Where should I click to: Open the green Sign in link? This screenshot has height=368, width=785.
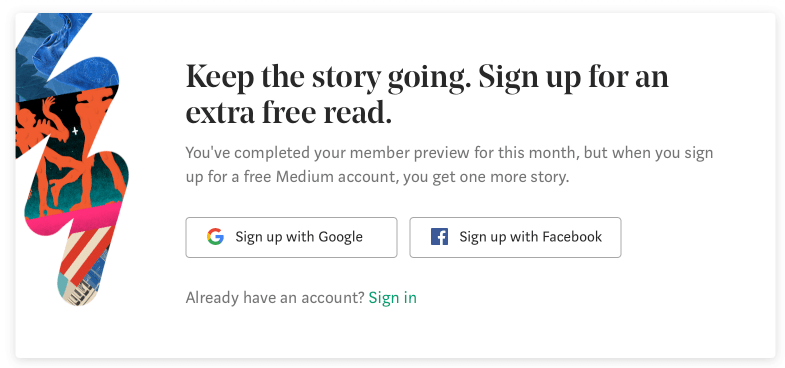click(x=392, y=298)
